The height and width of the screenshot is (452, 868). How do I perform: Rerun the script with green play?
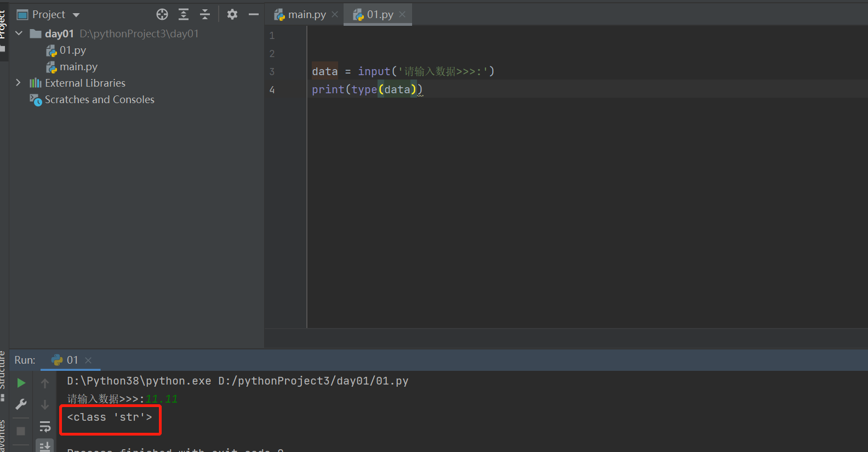point(21,383)
